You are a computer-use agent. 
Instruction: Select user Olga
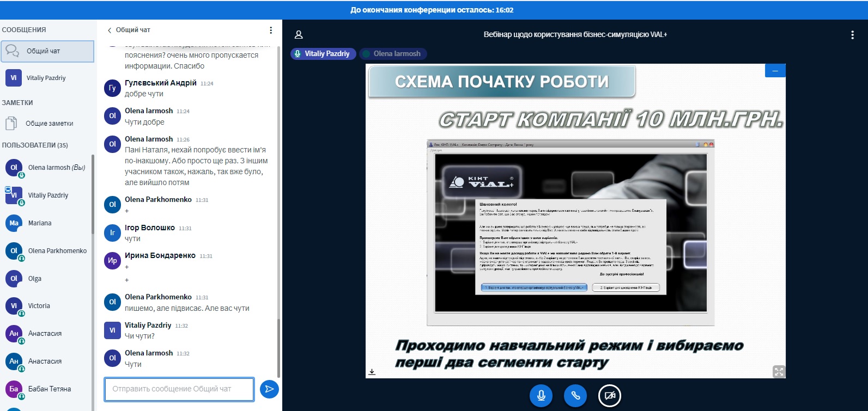(46, 278)
